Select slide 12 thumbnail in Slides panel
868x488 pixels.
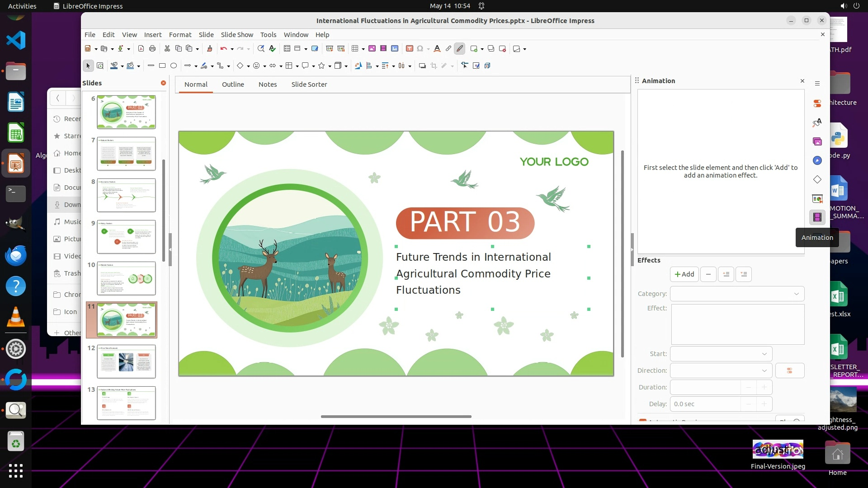coord(126,361)
